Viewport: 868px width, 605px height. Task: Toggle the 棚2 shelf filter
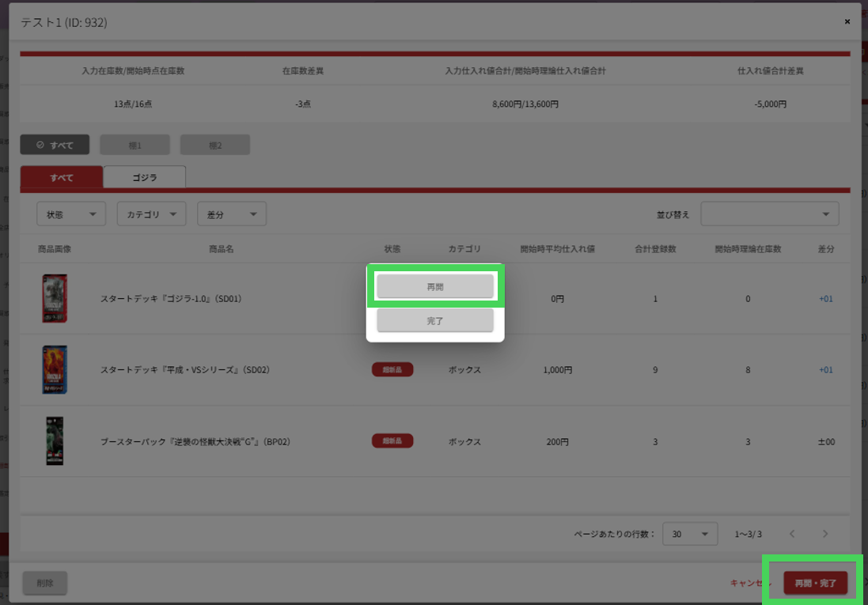214,145
